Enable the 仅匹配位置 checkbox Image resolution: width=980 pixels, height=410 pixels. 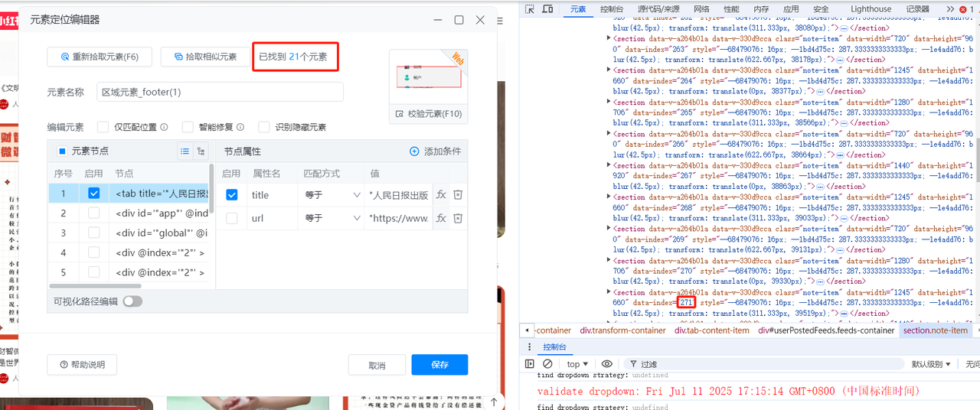(x=104, y=127)
